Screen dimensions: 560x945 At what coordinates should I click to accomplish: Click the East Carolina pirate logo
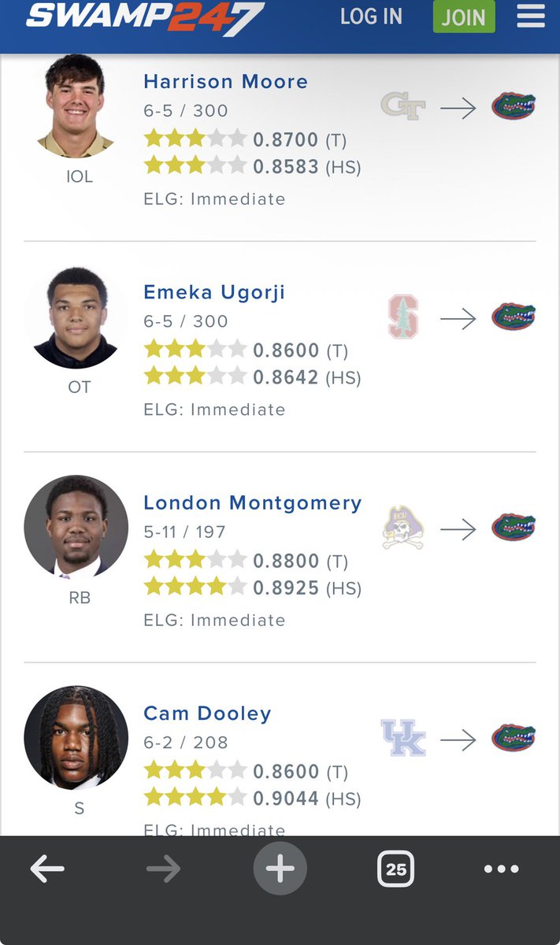(x=403, y=528)
